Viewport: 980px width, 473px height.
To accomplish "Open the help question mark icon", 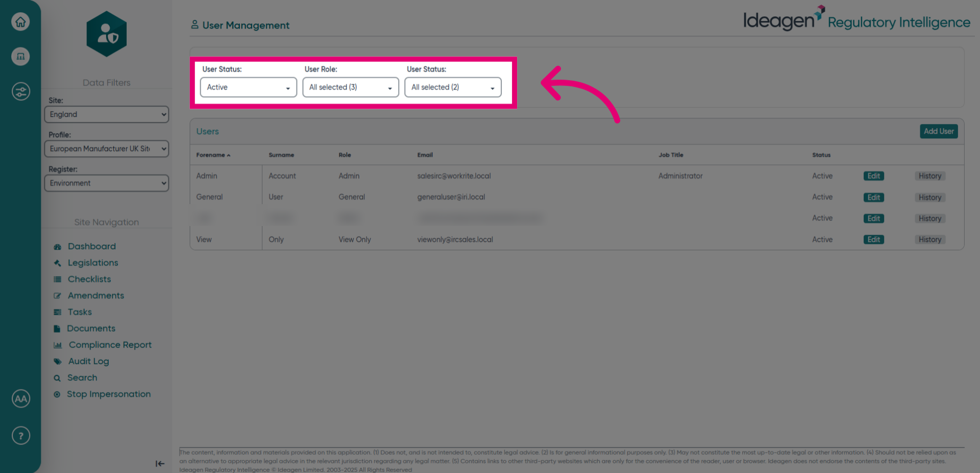I will click(x=20, y=436).
